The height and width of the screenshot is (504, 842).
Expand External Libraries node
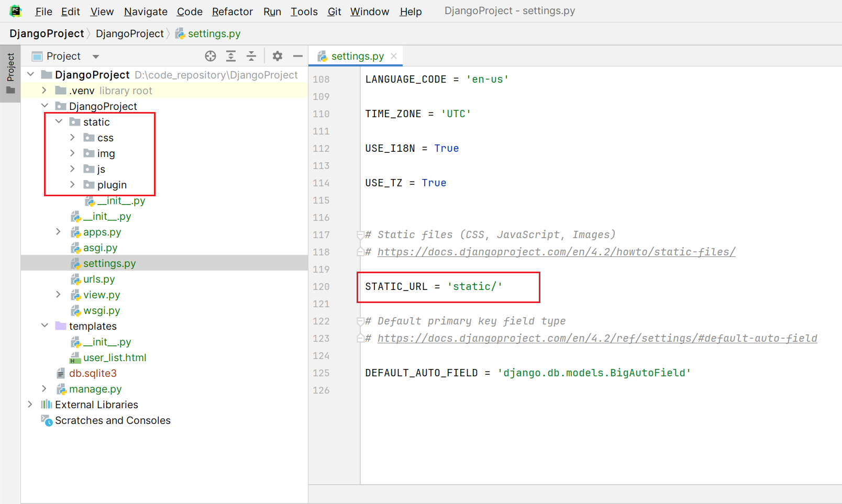30,405
